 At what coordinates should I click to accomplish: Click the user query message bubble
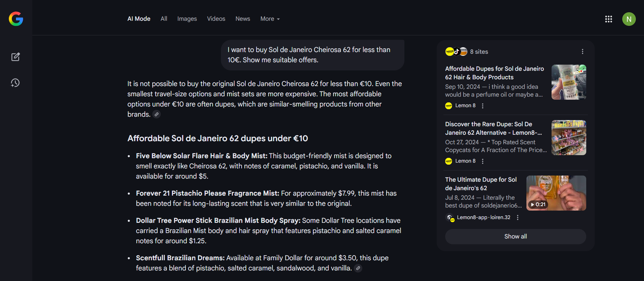coord(313,55)
